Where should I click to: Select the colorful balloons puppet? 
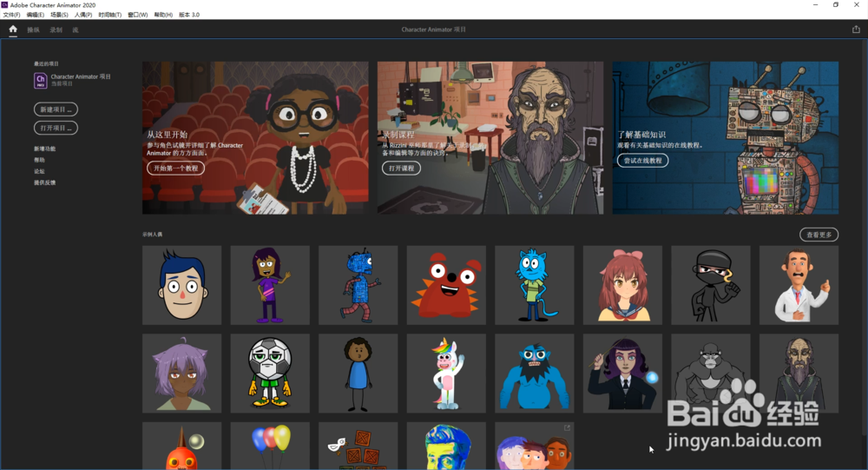point(270,447)
